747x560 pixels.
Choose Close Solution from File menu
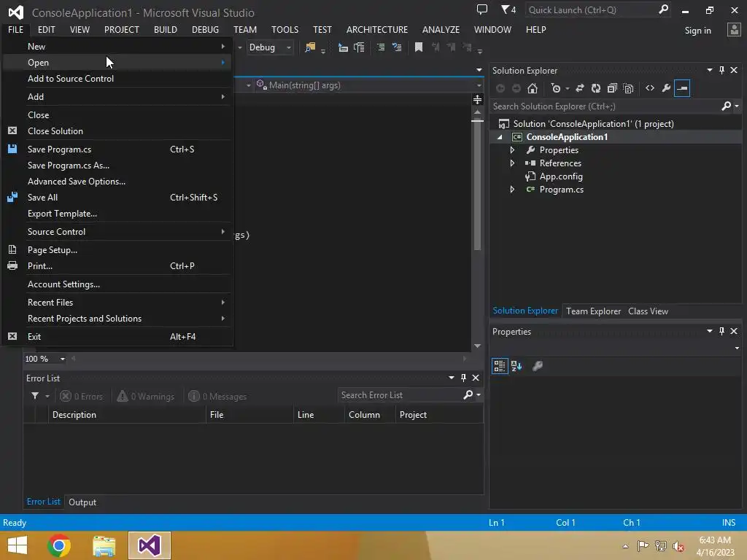tap(117, 131)
